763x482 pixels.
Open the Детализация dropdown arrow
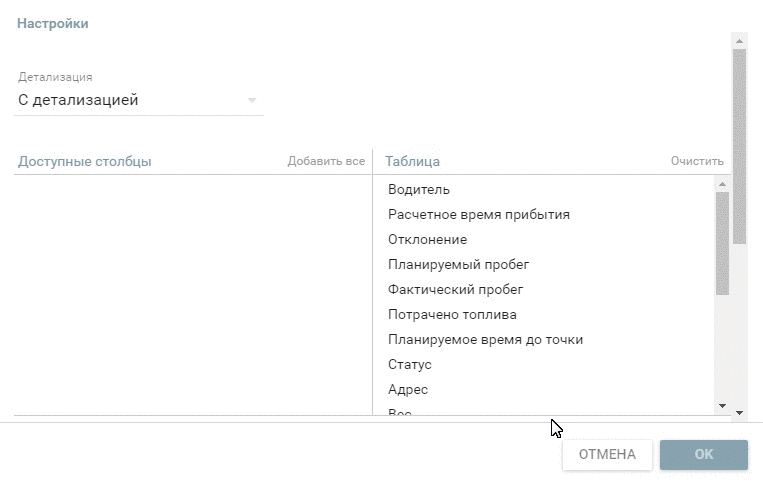pos(252,100)
